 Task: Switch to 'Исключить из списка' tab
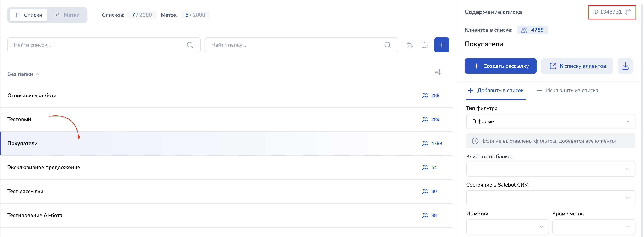click(x=567, y=90)
